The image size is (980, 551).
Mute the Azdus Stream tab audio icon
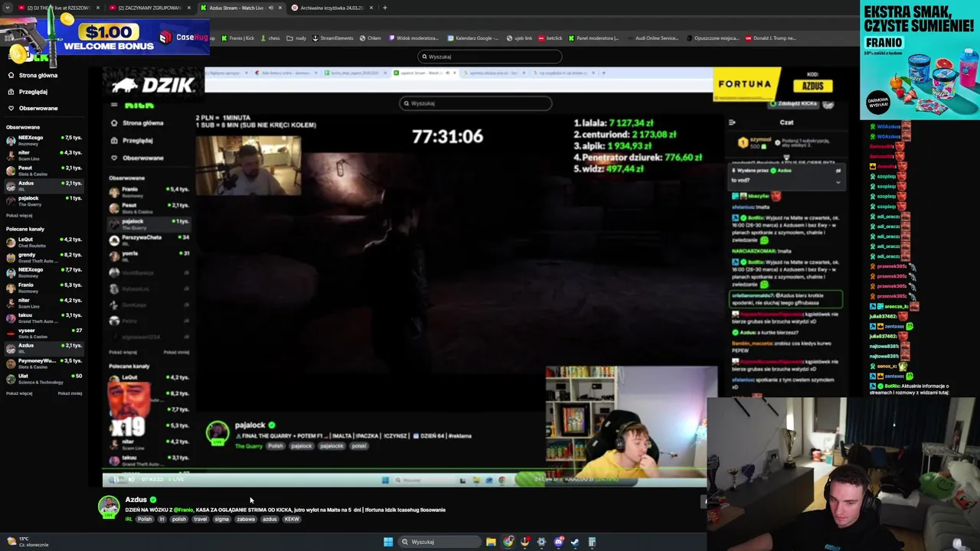(x=270, y=8)
